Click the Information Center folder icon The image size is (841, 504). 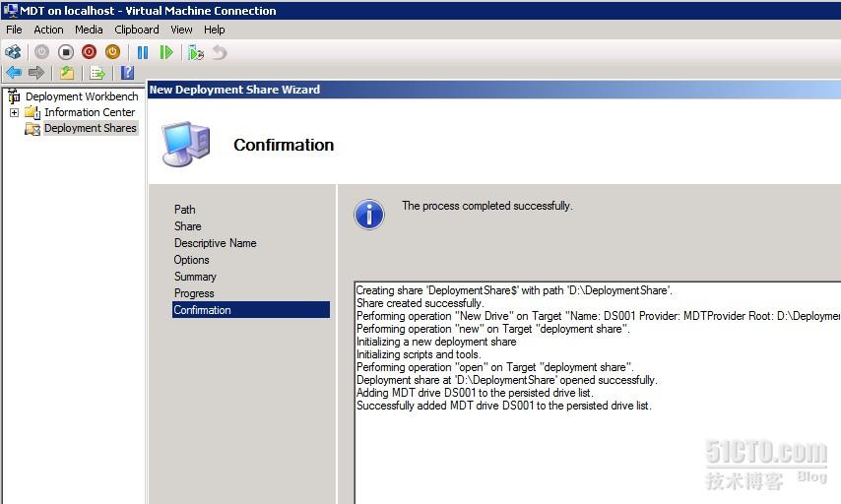click(32, 112)
